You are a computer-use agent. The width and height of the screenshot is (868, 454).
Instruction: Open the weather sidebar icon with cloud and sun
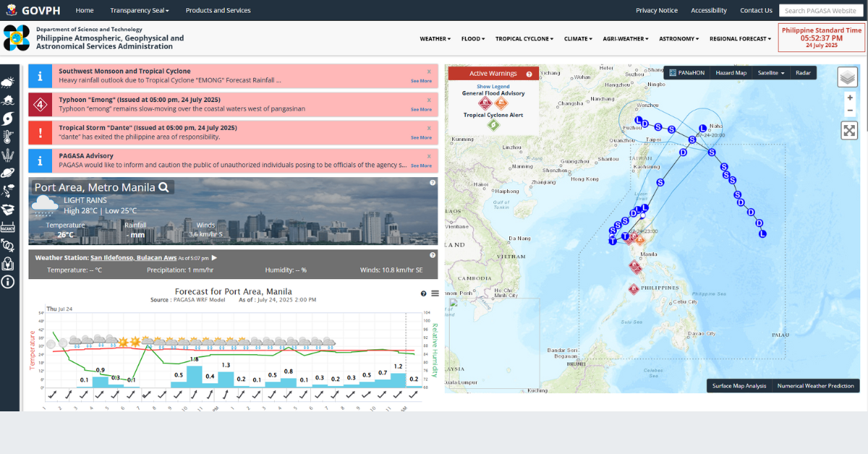coord(9,82)
